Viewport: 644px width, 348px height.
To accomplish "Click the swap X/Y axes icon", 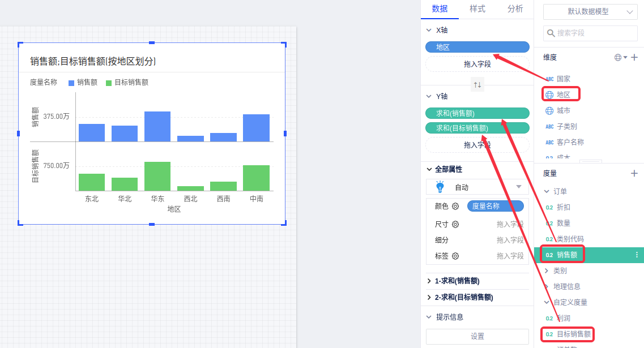I will [x=477, y=85].
